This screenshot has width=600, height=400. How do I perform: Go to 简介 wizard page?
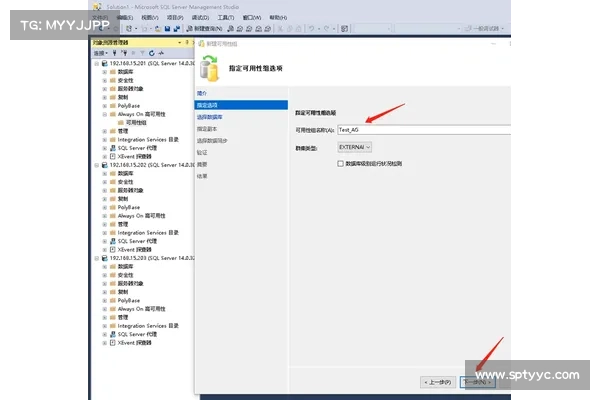pos(202,93)
